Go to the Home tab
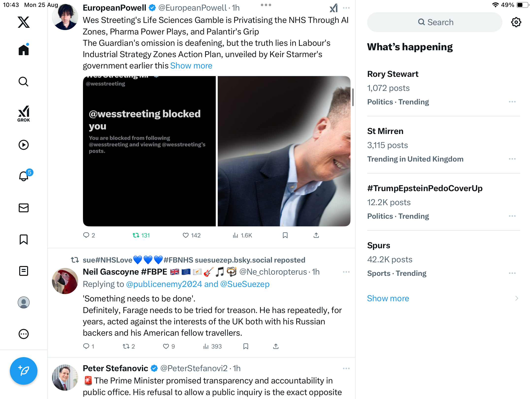This screenshot has height=399, width=532. [24, 50]
